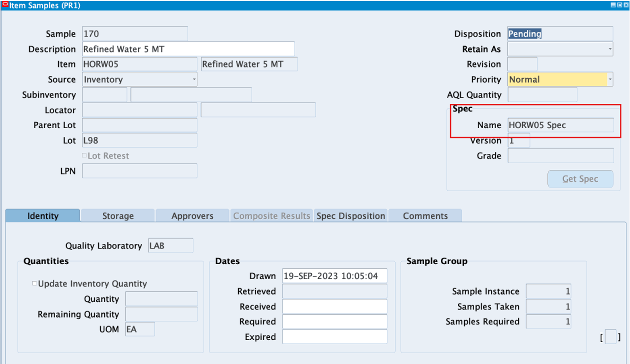Screen dimensions: 630x364
Task: Open the Source dropdown showing Inventory
Action: 139,79
